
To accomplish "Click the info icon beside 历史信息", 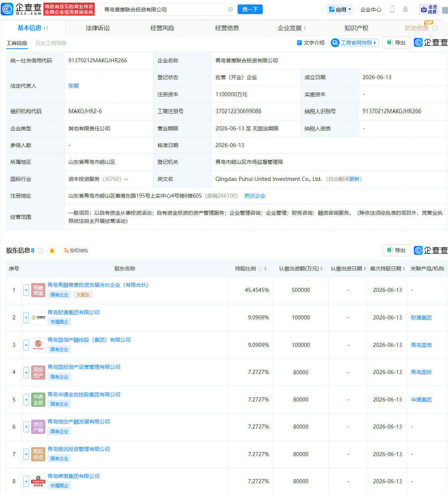I will click(435, 28).
